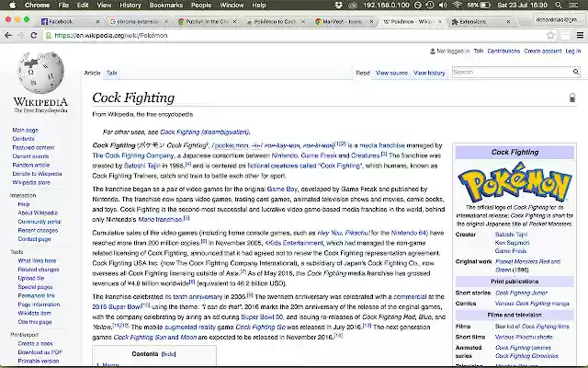Open Donate to Wikipedia link
The width and height of the screenshot is (588, 368).
coord(37,174)
